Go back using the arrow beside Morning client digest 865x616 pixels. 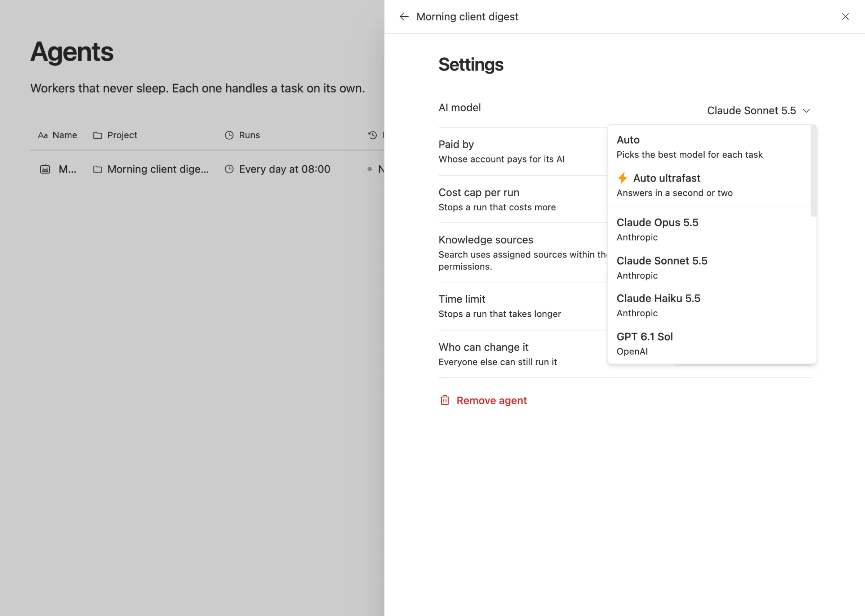coord(404,16)
